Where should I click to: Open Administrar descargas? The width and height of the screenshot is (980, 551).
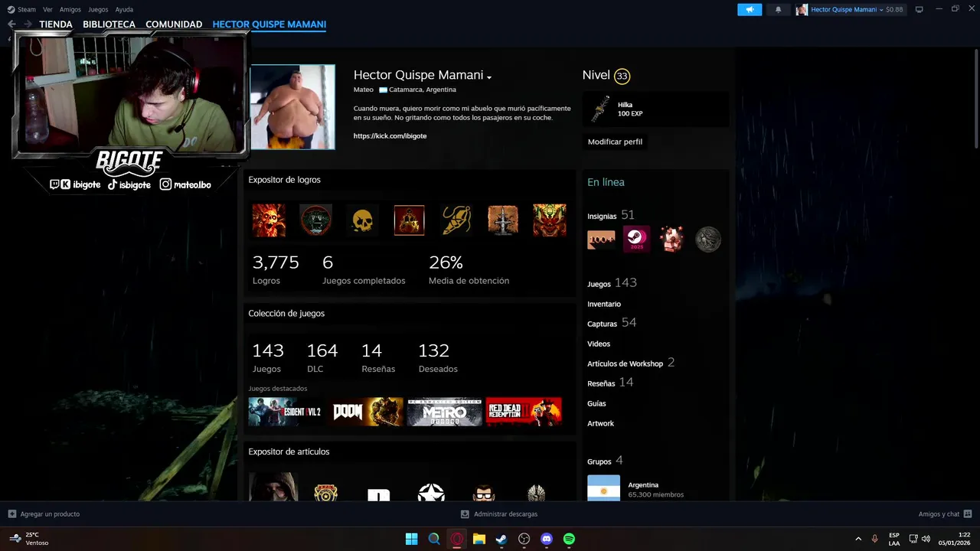click(x=499, y=514)
